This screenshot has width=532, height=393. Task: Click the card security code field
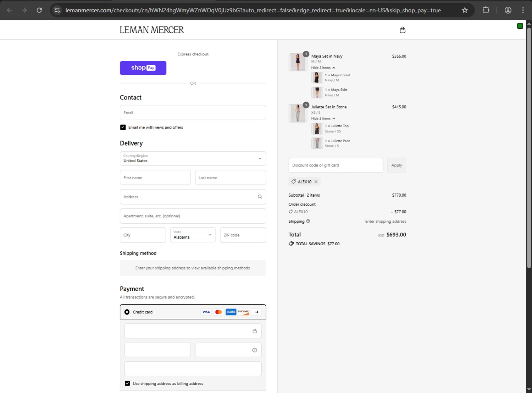coord(228,350)
